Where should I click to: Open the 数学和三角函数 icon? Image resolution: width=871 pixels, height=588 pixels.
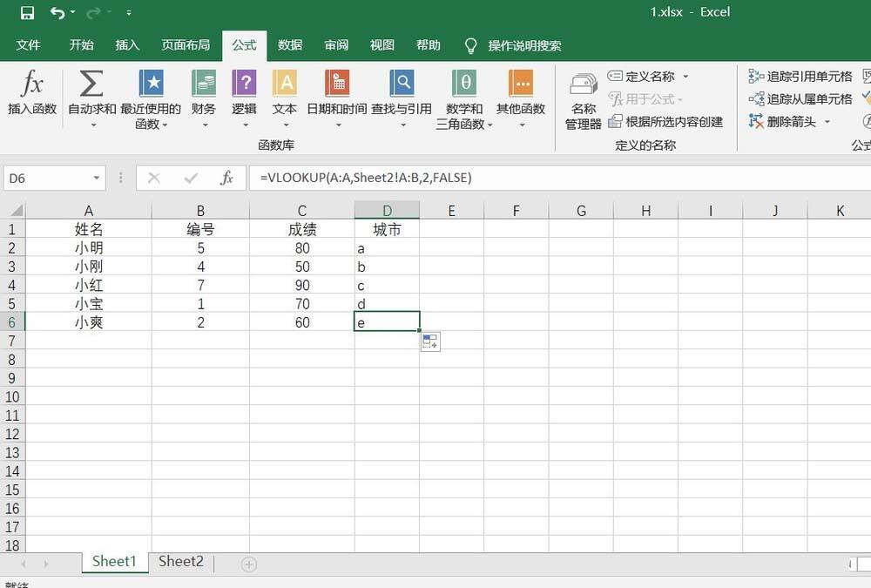(464, 84)
